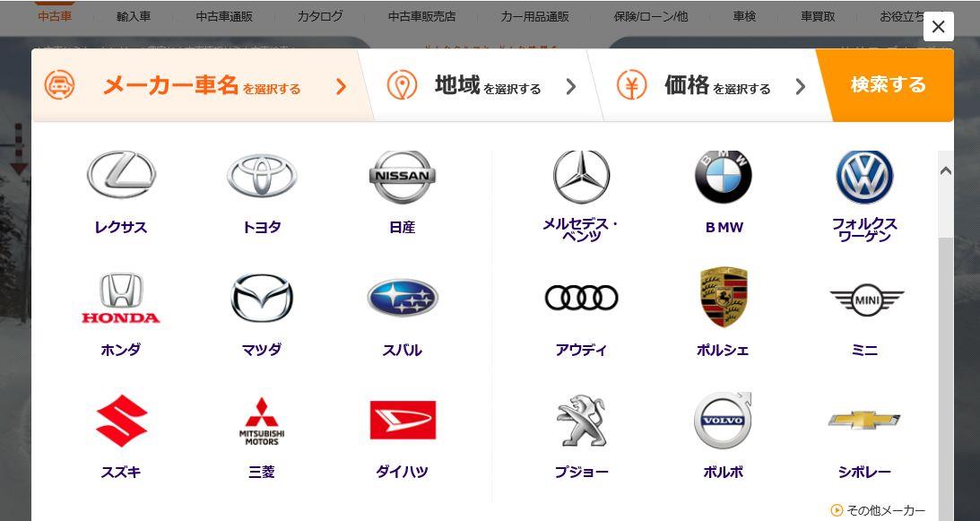Image resolution: width=980 pixels, height=521 pixels.
Task: Click the car icon in メーカー車名 tab
Action: (59, 85)
